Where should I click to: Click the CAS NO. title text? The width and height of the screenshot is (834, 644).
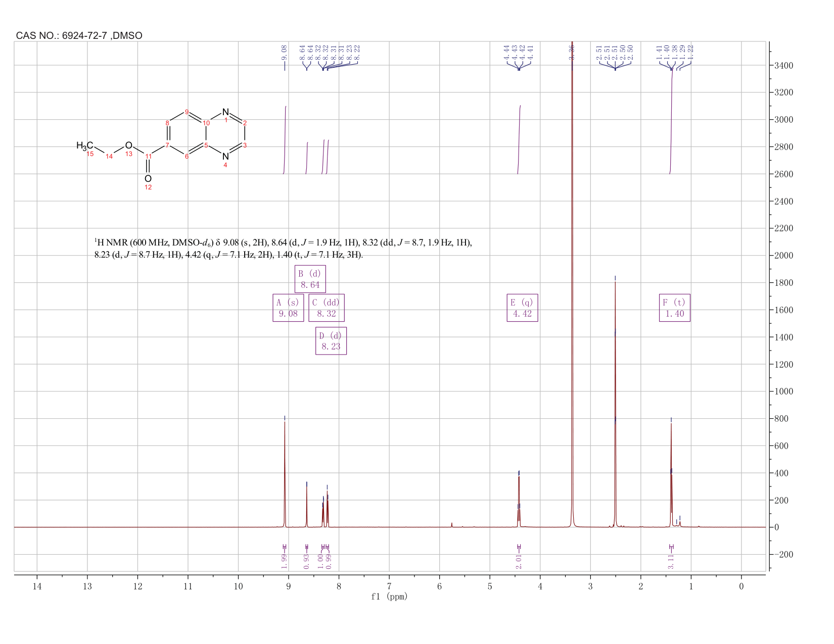tap(79, 35)
